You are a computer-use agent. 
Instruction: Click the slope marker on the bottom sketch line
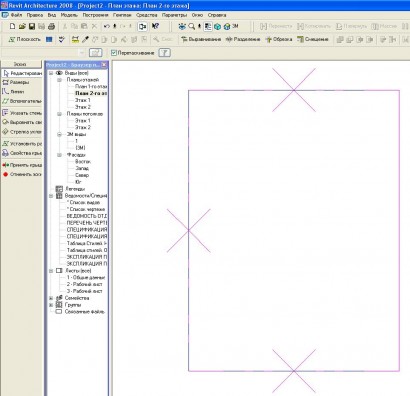pyautogui.click(x=294, y=371)
